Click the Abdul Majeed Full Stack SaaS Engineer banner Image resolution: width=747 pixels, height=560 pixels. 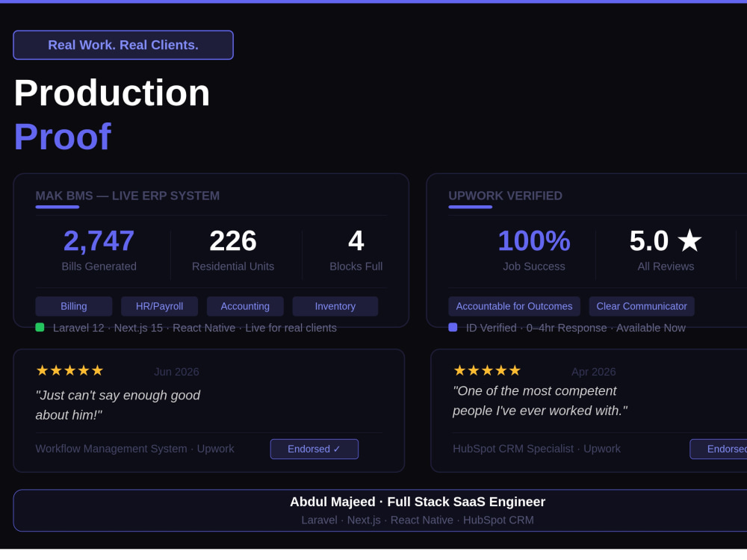tap(380, 511)
